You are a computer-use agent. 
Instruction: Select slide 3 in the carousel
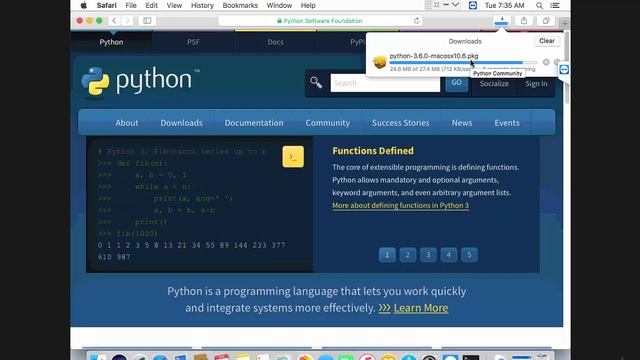[428, 255]
